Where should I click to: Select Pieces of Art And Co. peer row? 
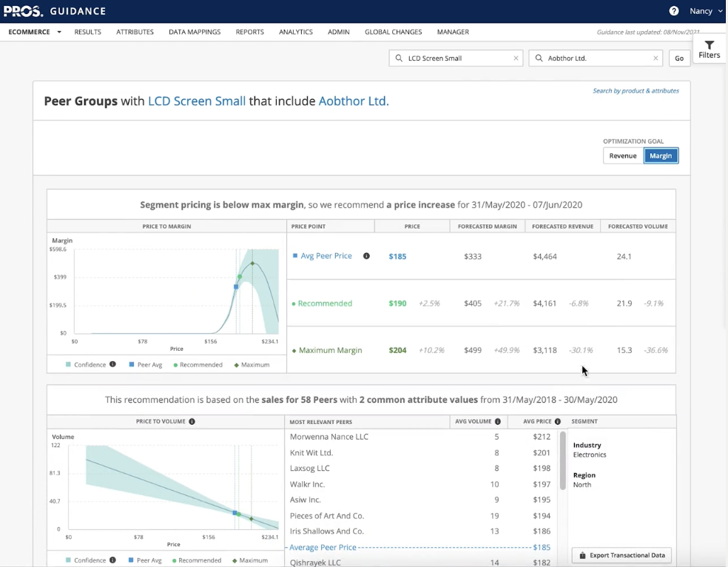click(420, 515)
